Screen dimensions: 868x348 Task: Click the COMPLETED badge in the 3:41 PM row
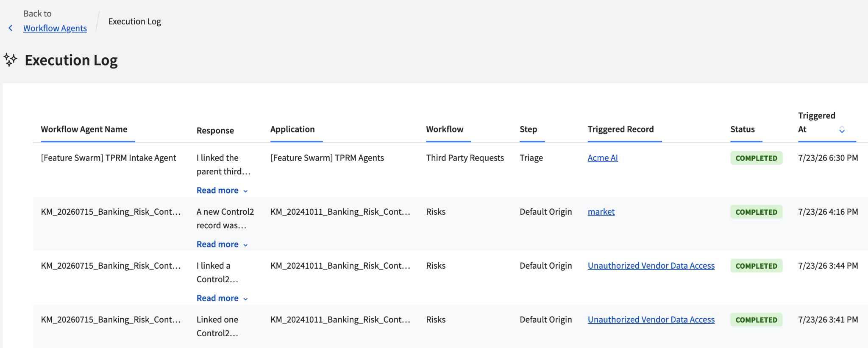pos(756,320)
